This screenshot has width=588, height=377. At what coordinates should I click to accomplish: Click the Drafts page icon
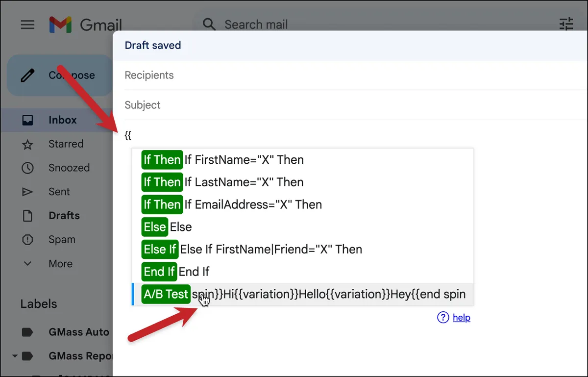pos(27,216)
